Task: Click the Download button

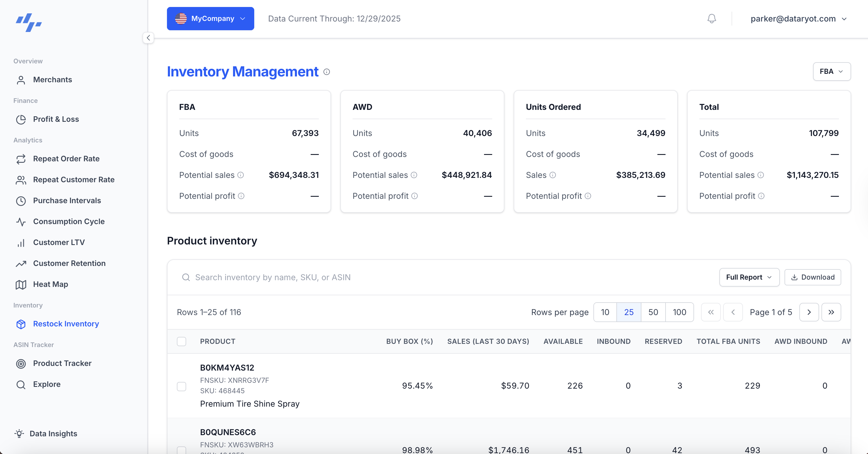Action: coord(813,277)
